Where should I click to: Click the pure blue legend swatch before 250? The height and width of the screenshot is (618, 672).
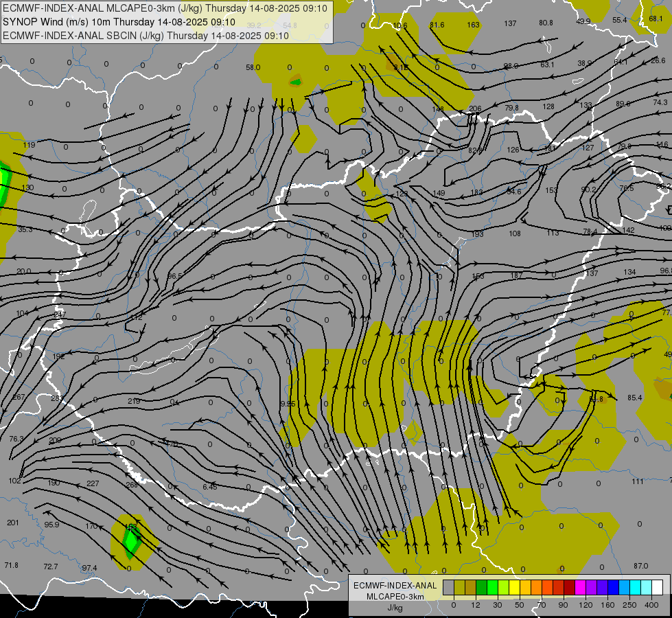pos(613,588)
